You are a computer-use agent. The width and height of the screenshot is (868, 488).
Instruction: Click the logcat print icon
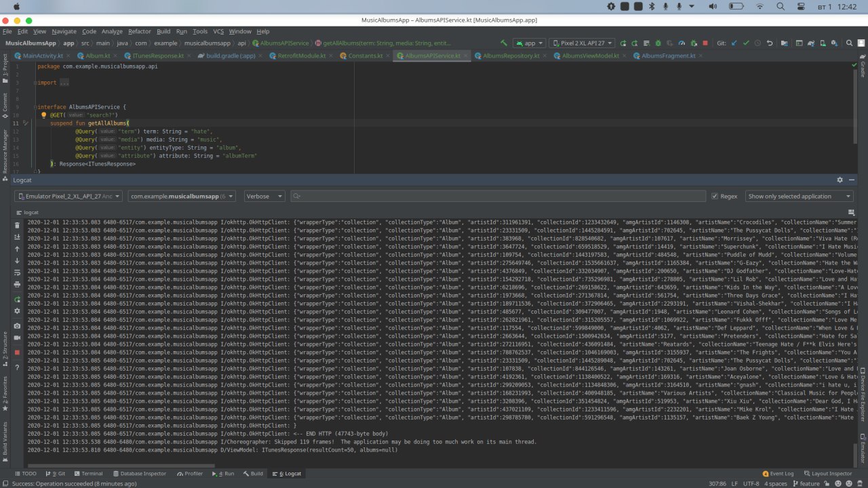17,285
